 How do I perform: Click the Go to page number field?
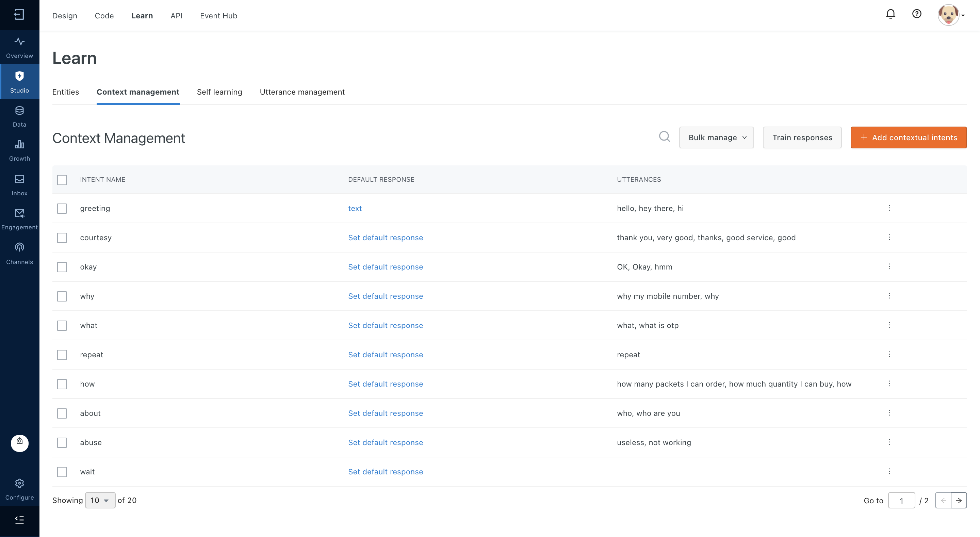(901, 501)
